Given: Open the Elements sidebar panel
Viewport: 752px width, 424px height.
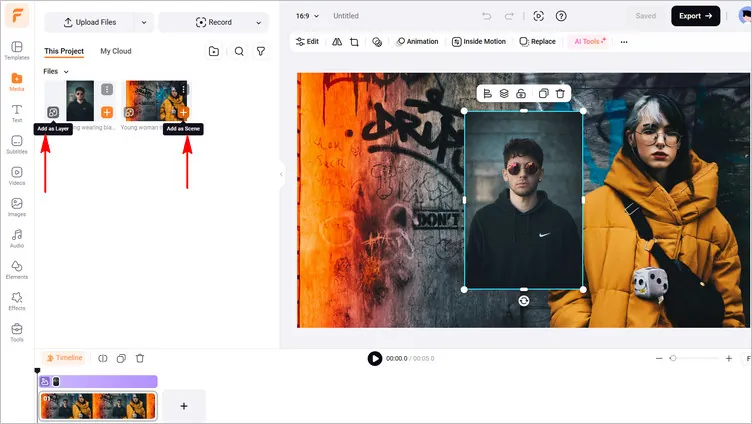Looking at the screenshot, I should tap(17, 270).
